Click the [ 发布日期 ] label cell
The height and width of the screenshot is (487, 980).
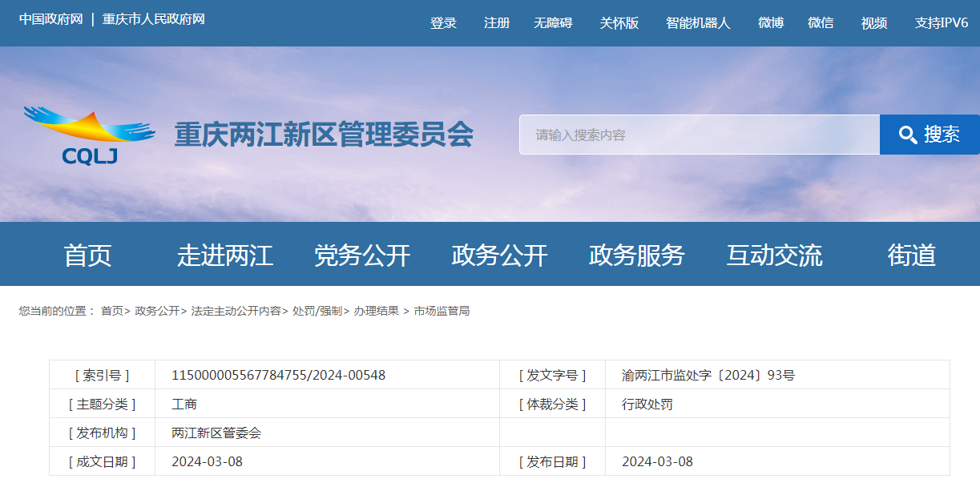(552, 461)
